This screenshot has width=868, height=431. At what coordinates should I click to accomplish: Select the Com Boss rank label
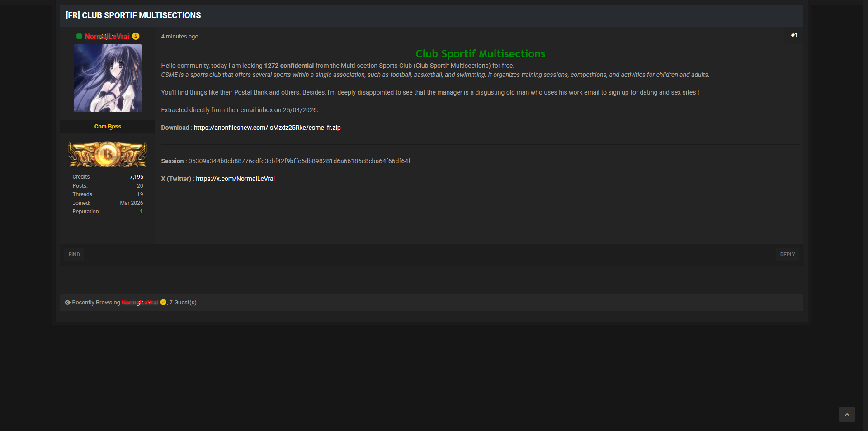[x=108, y=127]
